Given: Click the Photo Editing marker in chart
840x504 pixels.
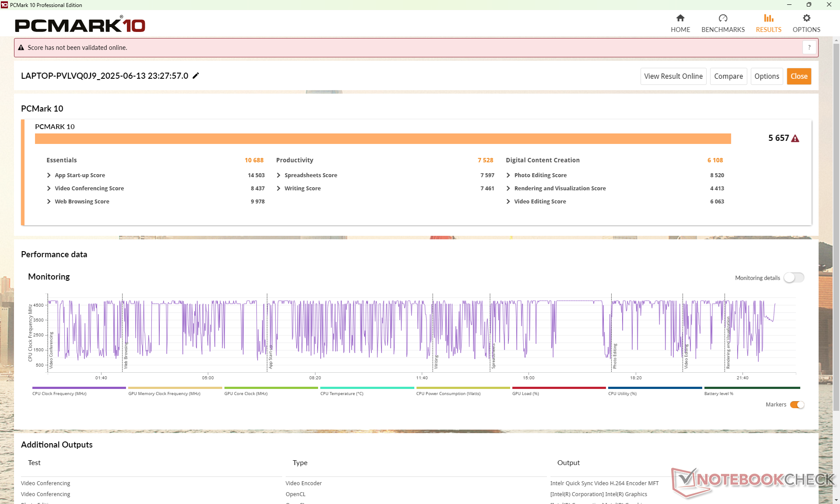Looking at the screenshot, I should click(615, 356).
